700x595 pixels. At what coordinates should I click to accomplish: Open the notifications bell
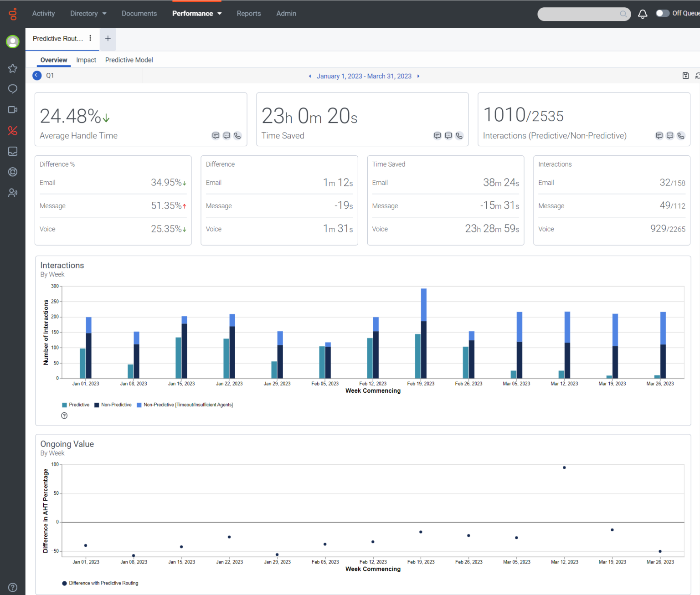(x=643, y=14)
